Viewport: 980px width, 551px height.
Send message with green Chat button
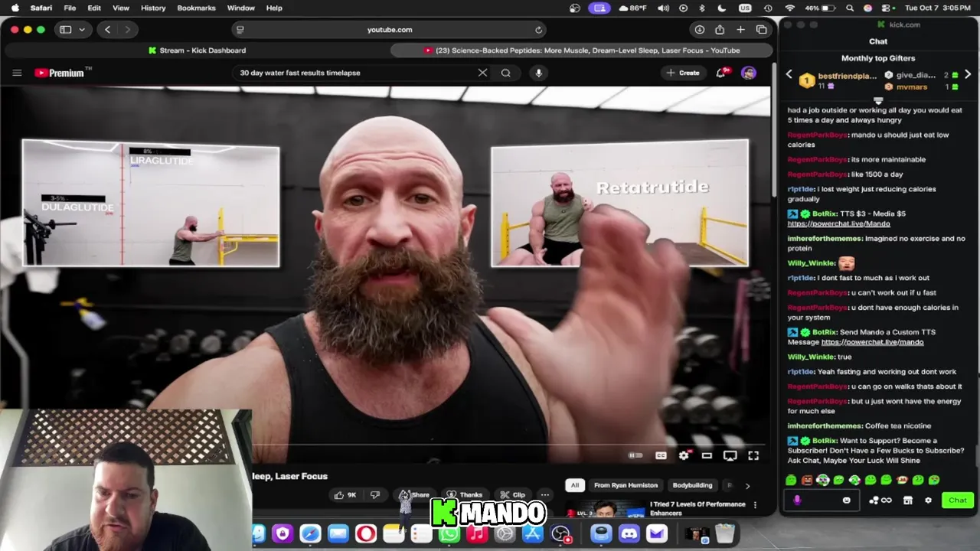click(x=958, y=500)
